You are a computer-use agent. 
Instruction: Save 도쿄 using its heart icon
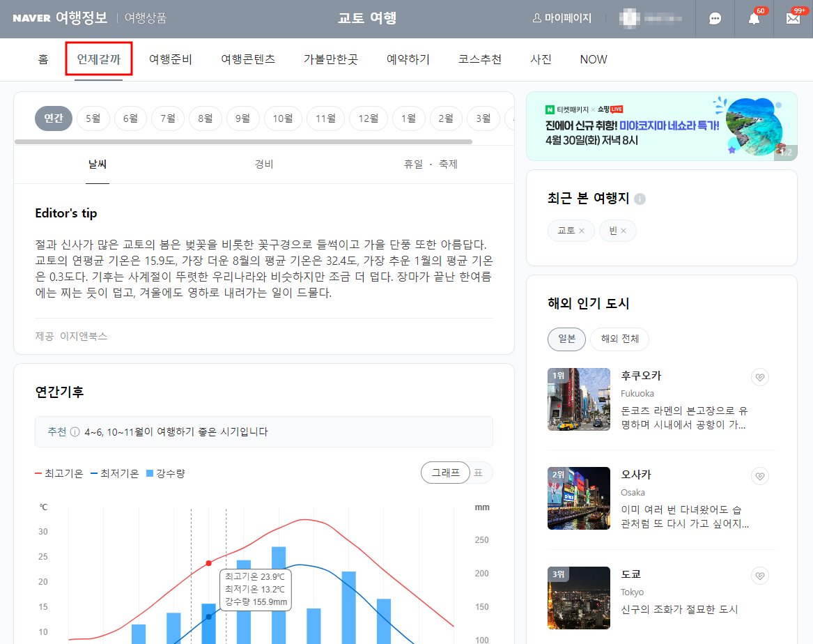[759, 575]
